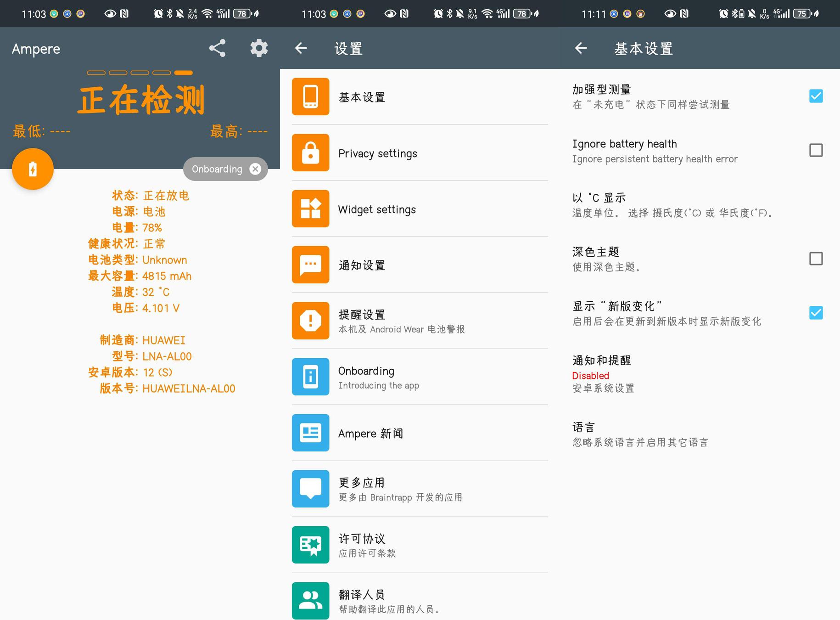This screenshot has width=840, height=620.
Task: Open Widget settings entry
Action: tap(420, 209)
